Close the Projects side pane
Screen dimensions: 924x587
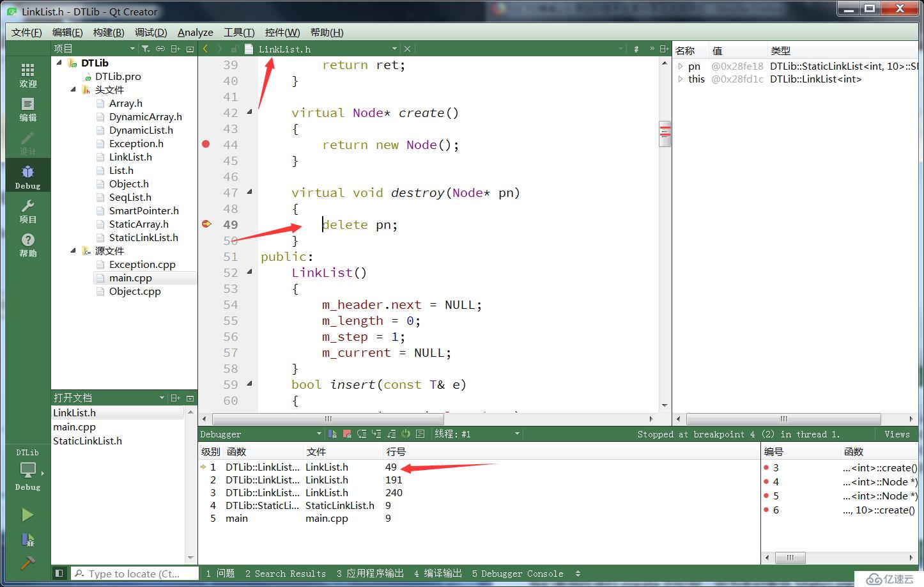pos(190,49)
